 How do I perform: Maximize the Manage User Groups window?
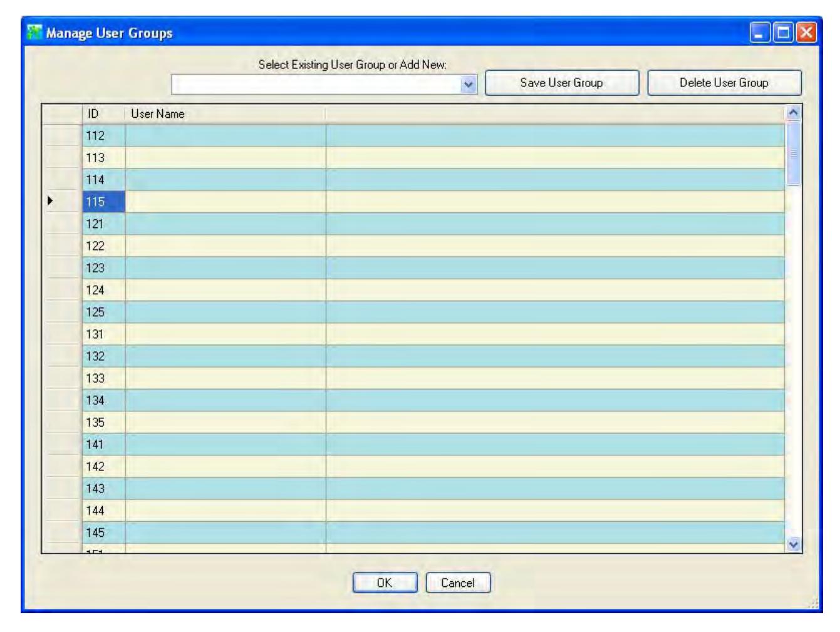tap(783, 33)
